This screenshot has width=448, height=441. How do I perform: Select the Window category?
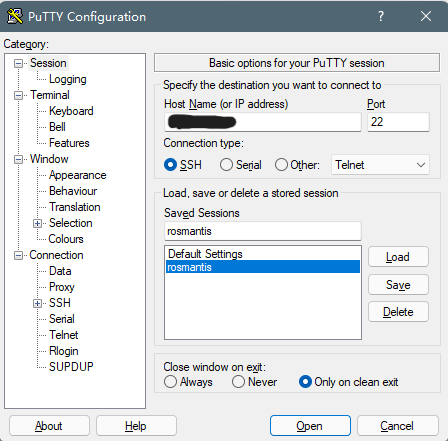(x=49, y=159)
